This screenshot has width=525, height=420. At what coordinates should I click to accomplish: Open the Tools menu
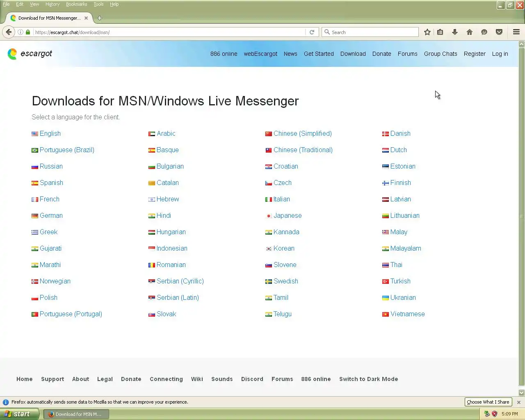(98, 4)
